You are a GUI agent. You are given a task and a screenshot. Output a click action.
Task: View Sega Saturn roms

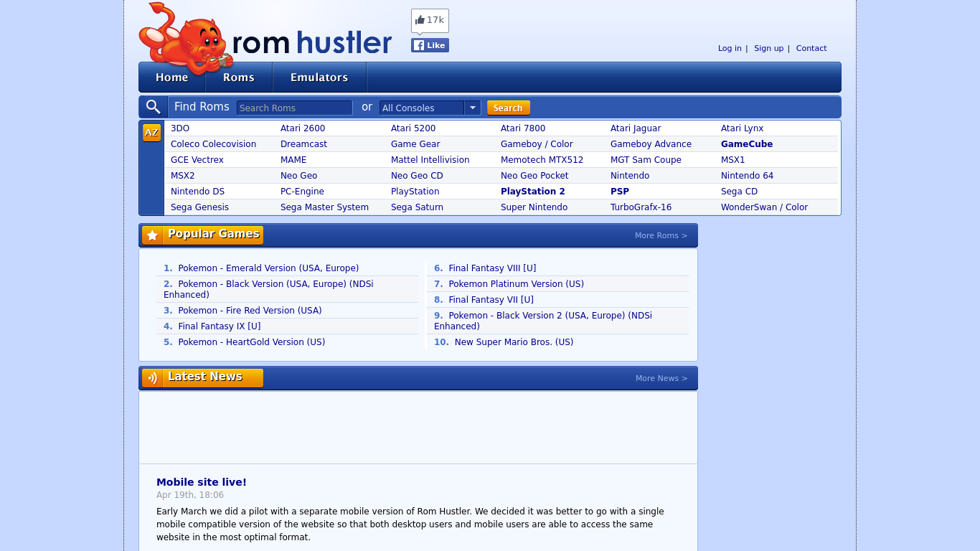pos(417,207)
